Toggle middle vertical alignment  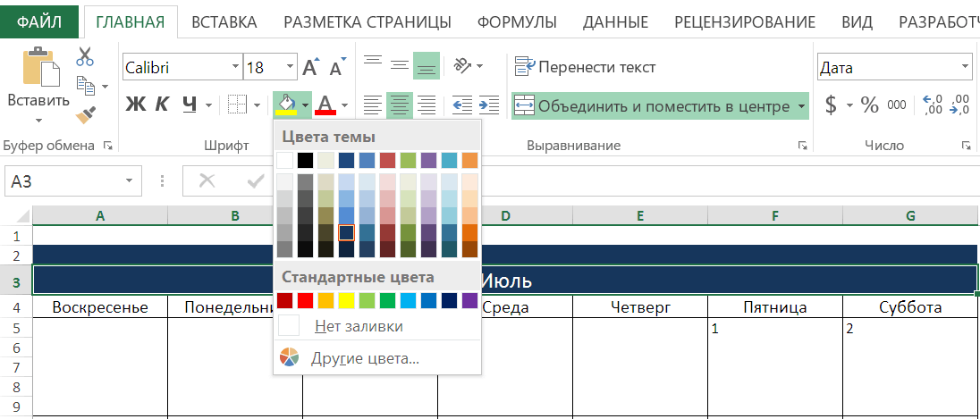click(x=400, y=64)
